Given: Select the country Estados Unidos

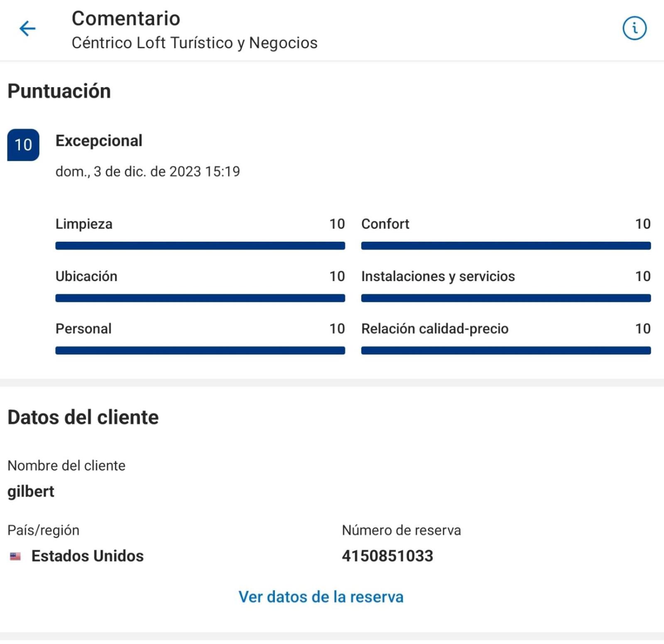Looking at the screenshot, I should tap(88, 556).
